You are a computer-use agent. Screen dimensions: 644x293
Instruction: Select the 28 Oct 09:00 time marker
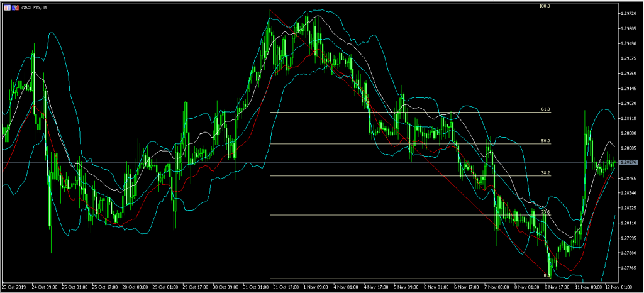pyautogui.click(x=135, y=287)
